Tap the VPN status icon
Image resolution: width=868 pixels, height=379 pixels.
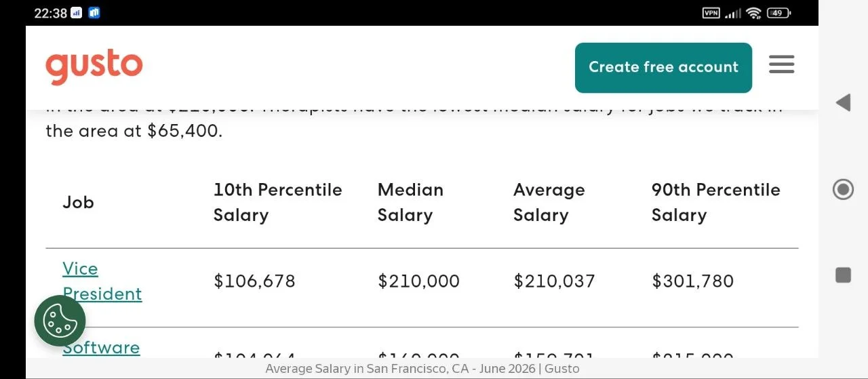[711, 13]
